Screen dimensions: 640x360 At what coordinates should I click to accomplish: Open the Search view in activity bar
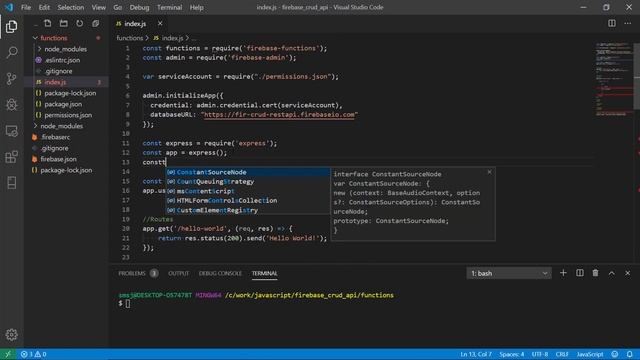click(11, 52)
